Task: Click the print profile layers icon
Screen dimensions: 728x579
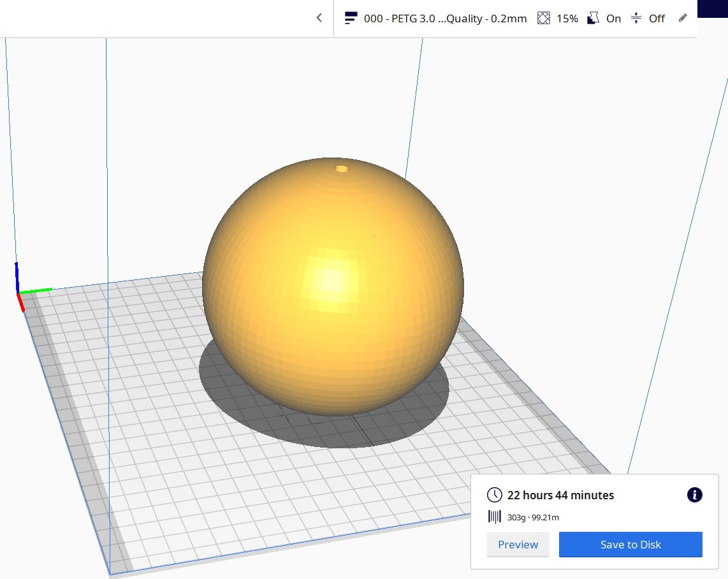Action: click(x=351, y=18)
